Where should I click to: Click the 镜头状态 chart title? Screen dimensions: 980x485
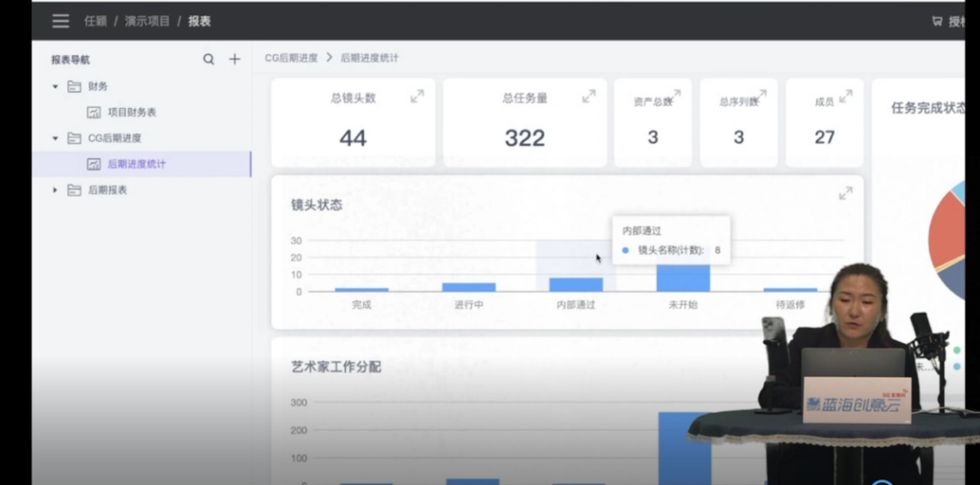pos(317,205)
